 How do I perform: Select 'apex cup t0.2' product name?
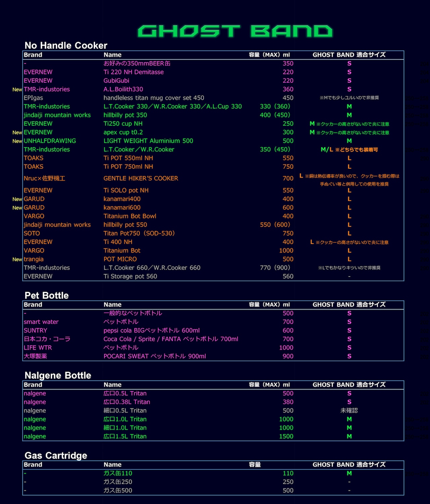(123, 132)
